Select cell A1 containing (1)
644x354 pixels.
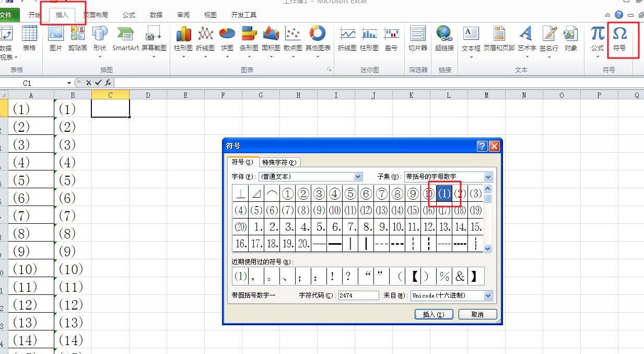point(31,108)
